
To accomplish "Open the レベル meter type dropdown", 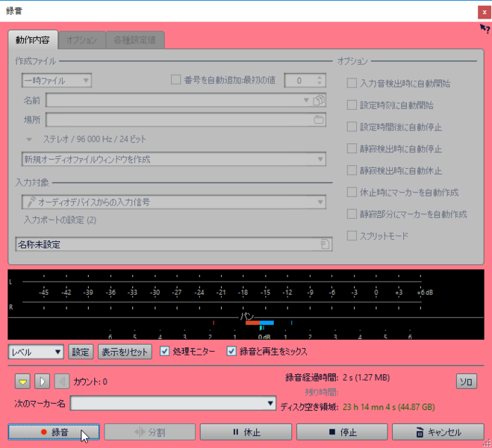I will (36, 352).
